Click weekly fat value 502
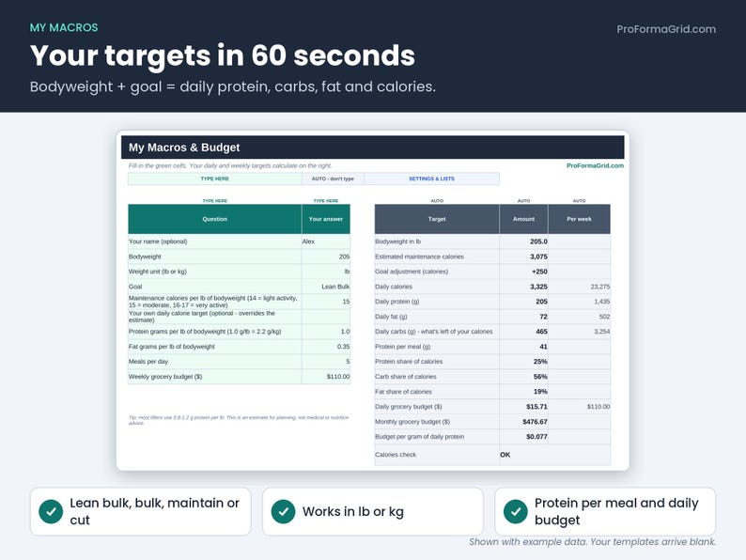This screenshot has width=746, height=560. (x=579, y=317)
